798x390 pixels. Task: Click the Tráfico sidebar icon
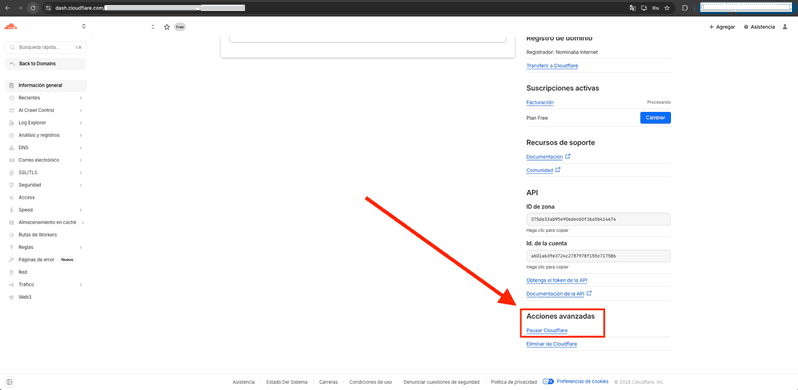[12, 285]
